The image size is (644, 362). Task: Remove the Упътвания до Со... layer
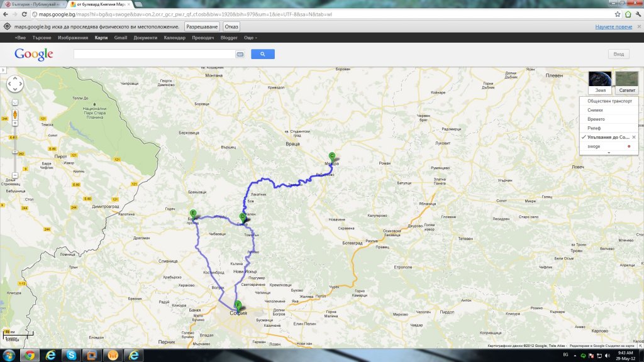634,137
